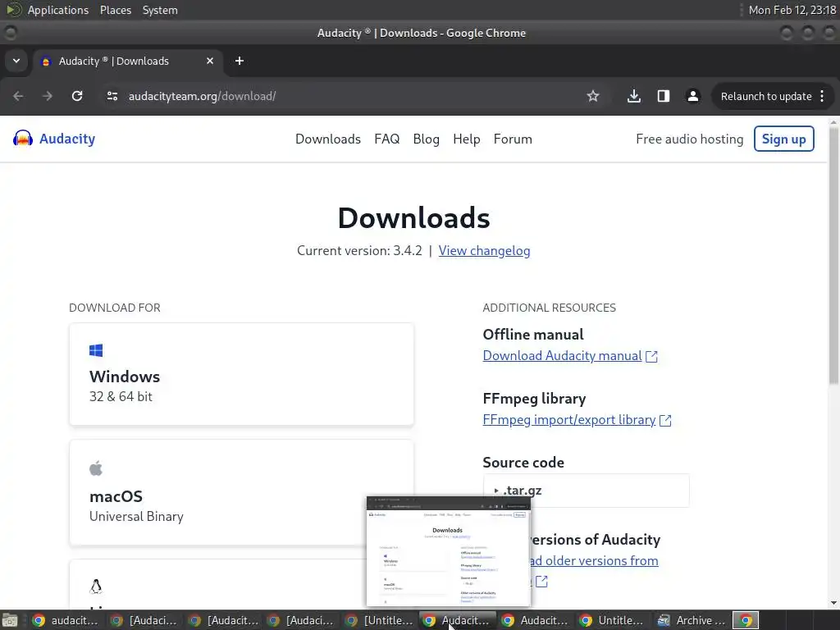Select the macOS Universal Binary download card
Screen dimensions: 840x630
pyautogui.click(x=241, y=492)
